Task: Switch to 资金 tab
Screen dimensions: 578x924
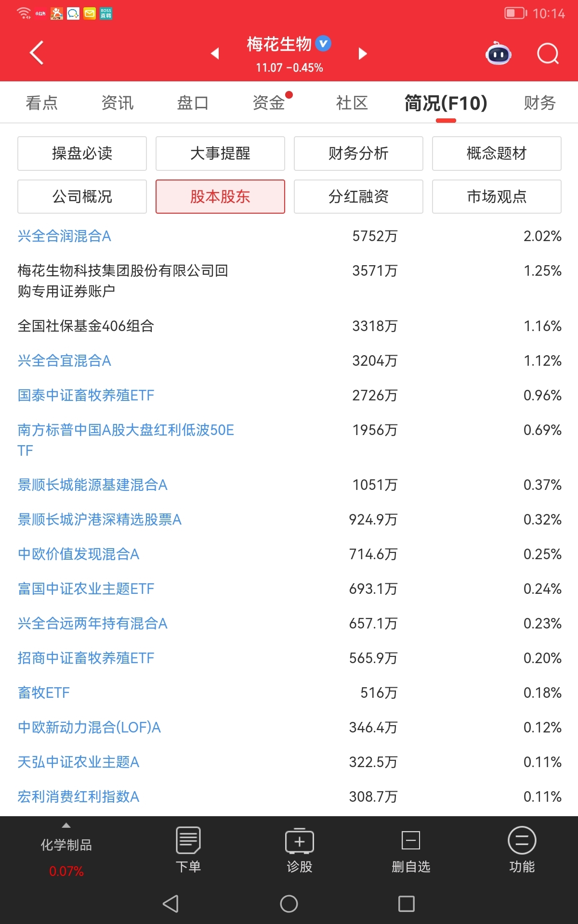Action: (269, 103)
